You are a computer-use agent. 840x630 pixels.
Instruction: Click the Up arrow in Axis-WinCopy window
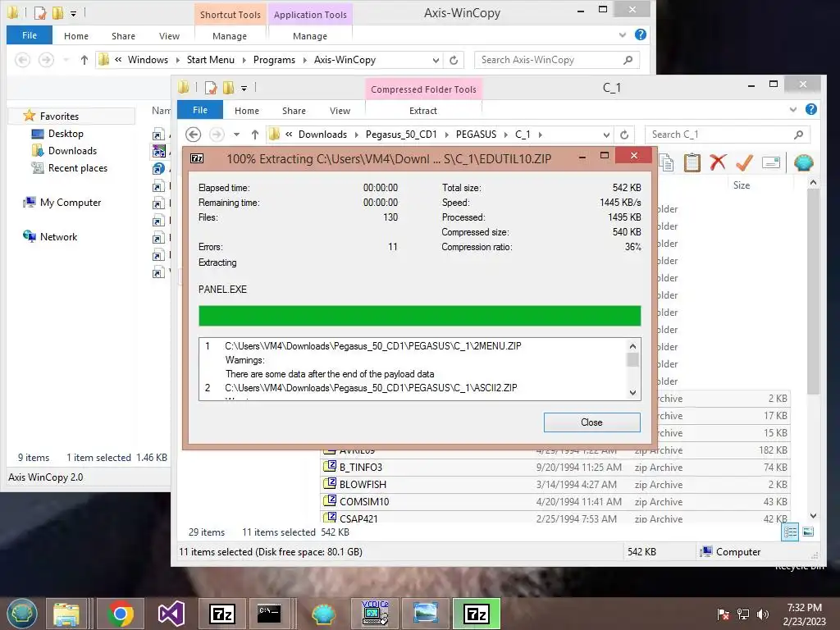coord(84,60)
